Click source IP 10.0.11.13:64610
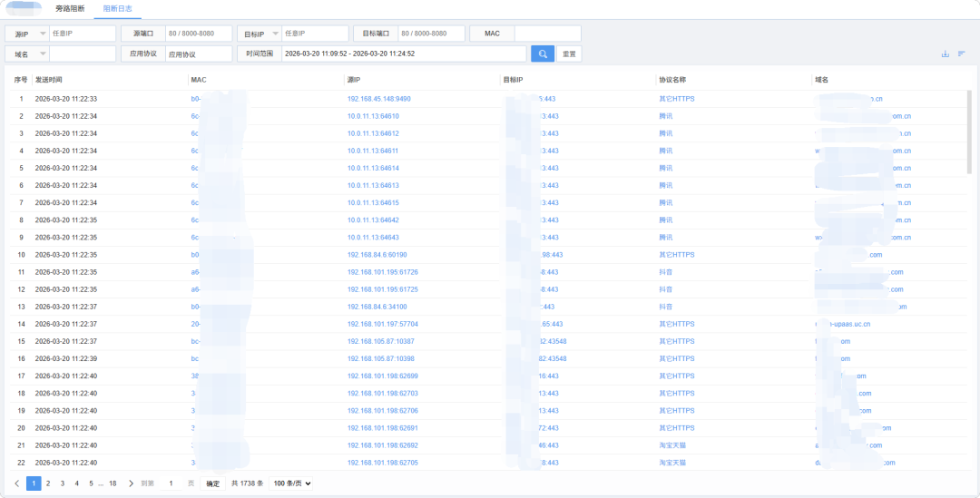 click(x=373, y=116)
